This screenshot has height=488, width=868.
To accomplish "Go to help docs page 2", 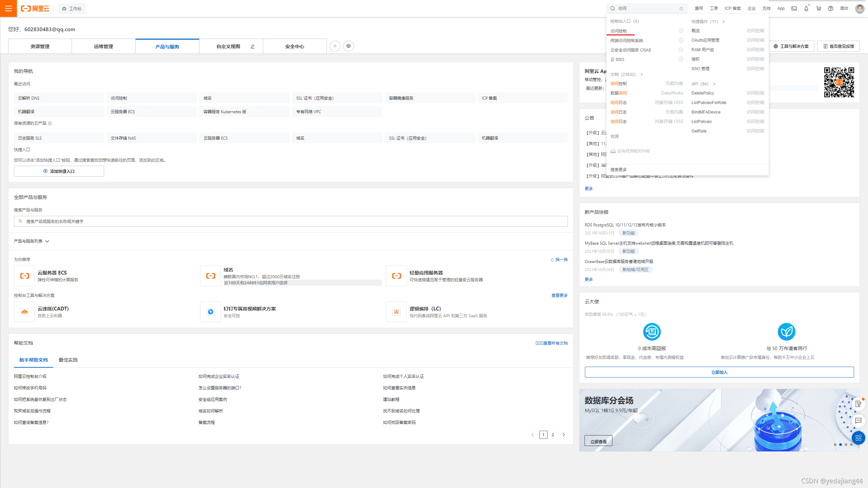I will [553, 434].
